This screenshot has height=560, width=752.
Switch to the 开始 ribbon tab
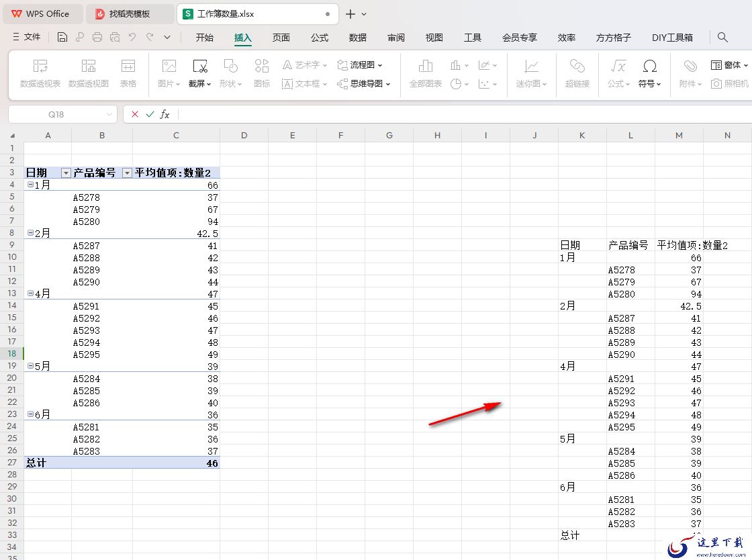204,38
